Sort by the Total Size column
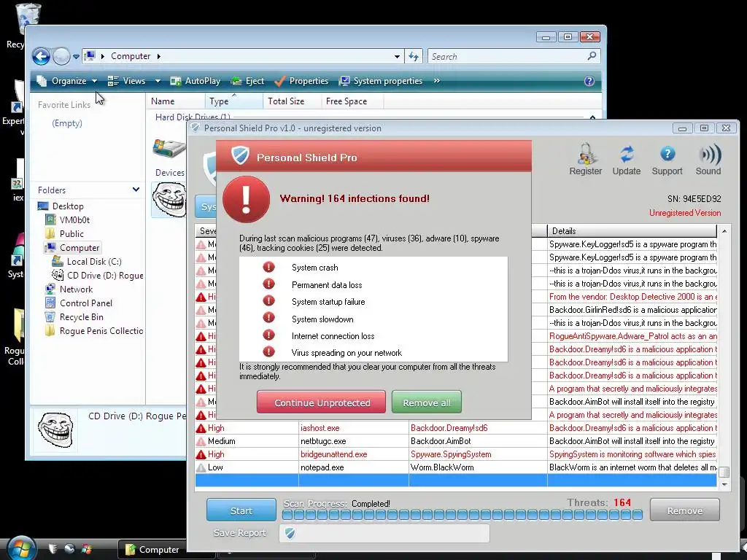The image size is (747, 560). tap(292, 101)
